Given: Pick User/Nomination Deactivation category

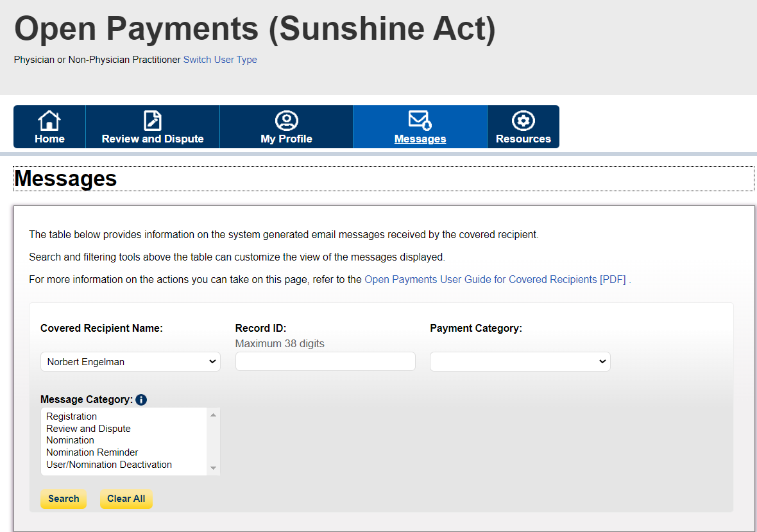Looking at the screenshot, I should pos(109,465).
